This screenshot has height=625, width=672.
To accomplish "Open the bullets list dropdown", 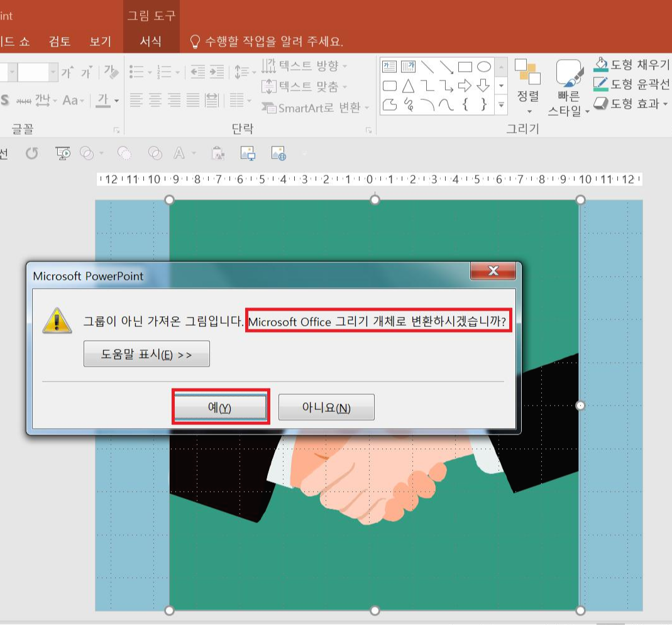I will pyautogui.click(x=150, y=72).
